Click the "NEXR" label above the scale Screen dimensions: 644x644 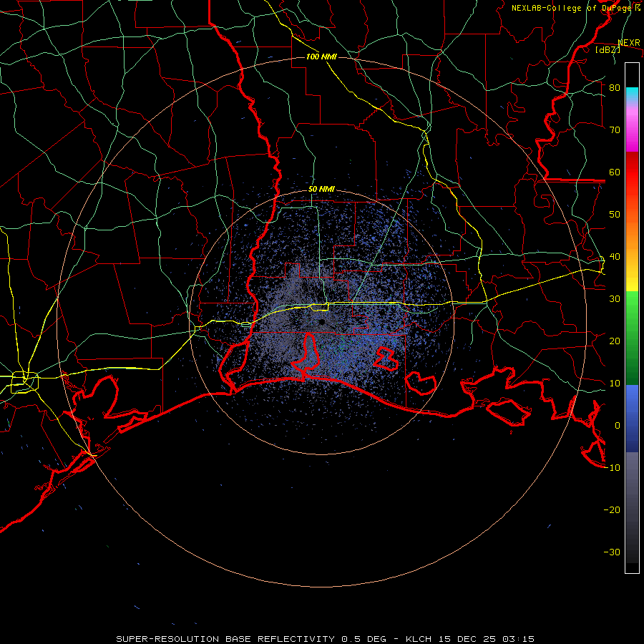point(629,43)
